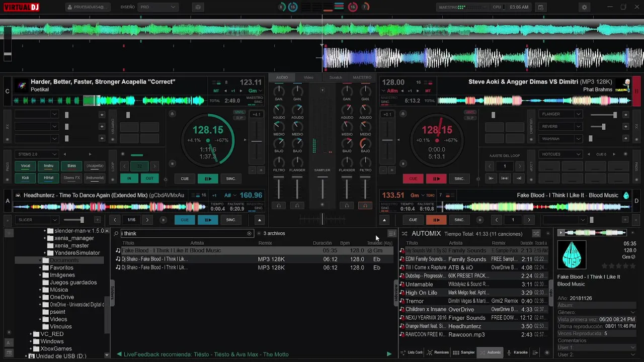Toggle the (Acapella) stem pad
The image size is (644, 362).
click(x=95, y=165)
